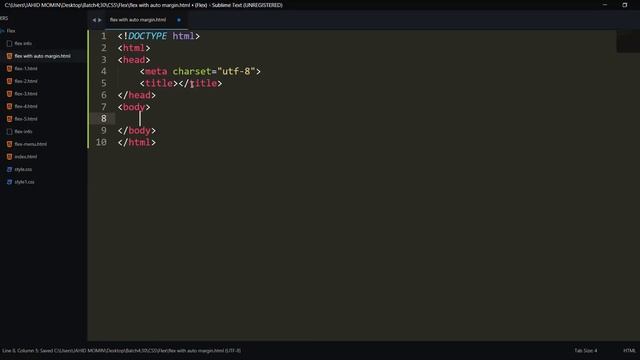
Task: Place cursor between the title tags
Action: click(178, 83)
